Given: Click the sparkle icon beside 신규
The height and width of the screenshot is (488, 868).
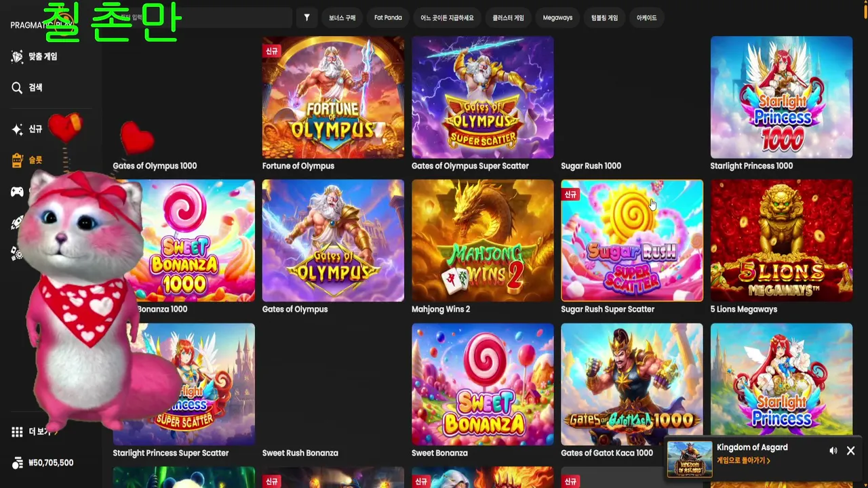Looking at the screenshot, I should [17, 129].
